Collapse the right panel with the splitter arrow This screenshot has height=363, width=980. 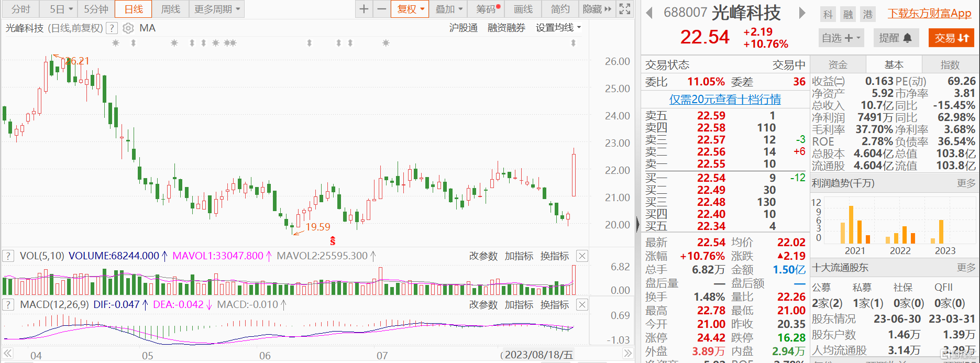637,224
